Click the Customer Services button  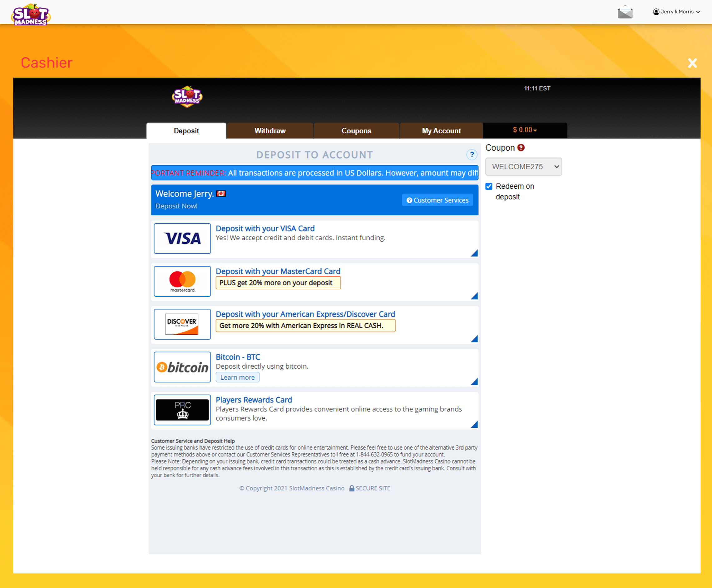click(x=438, y=200)
